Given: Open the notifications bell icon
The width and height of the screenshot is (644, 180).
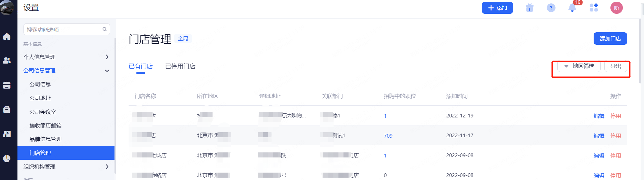Looking at the screenshot, I should tap(572, 8).
